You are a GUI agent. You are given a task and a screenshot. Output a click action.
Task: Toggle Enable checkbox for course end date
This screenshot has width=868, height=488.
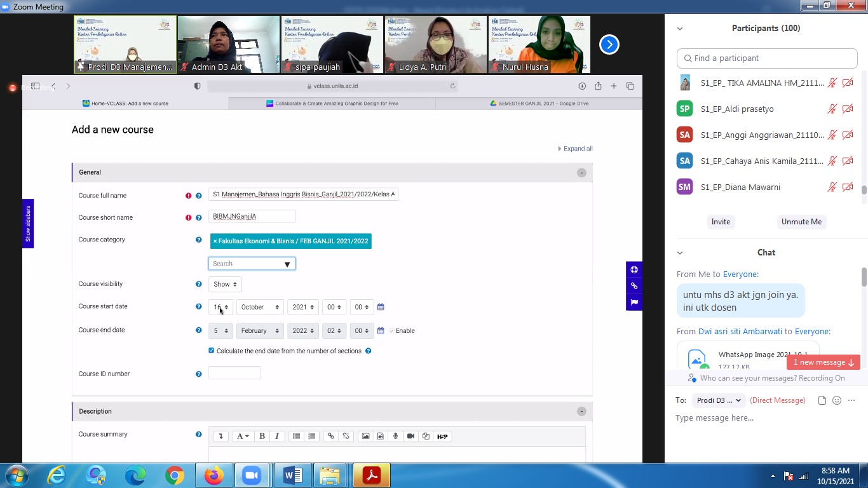point(391,331)
